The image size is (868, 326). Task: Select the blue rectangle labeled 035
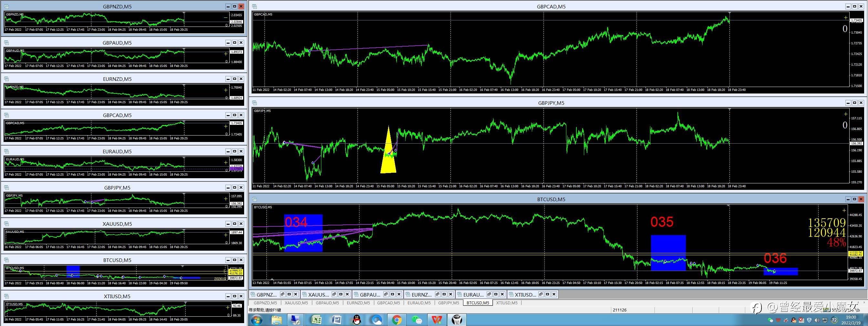click(x=668, y=253)
